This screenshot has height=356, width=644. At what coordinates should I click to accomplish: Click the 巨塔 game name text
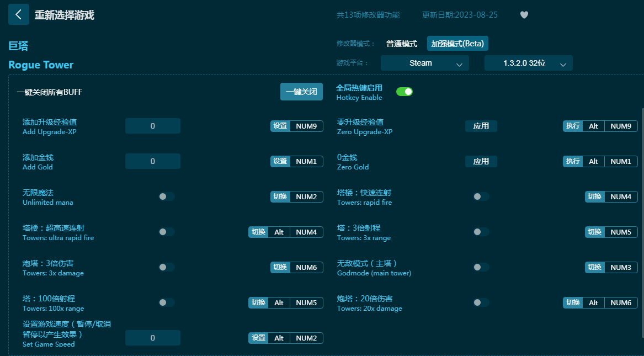coord(18,46)
